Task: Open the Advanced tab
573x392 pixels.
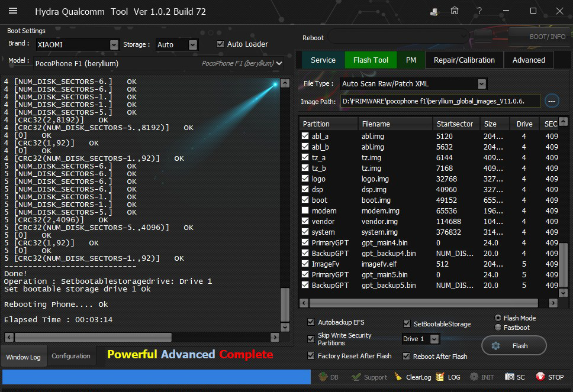Action: (x=529, y=60)
